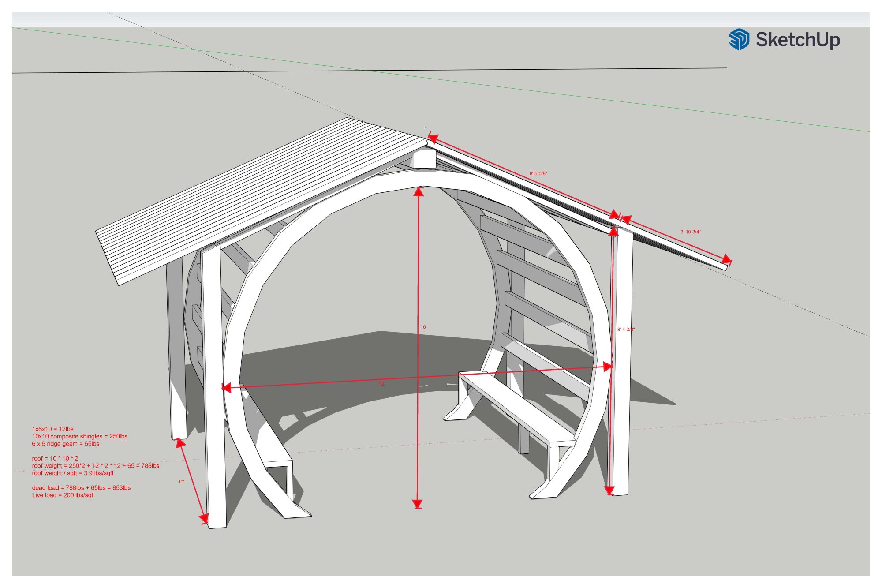This screenshot has height=588, width=882.
Task: Click the 10' depth label near left post
Action: pyautogui.click(x=181, y=482)
